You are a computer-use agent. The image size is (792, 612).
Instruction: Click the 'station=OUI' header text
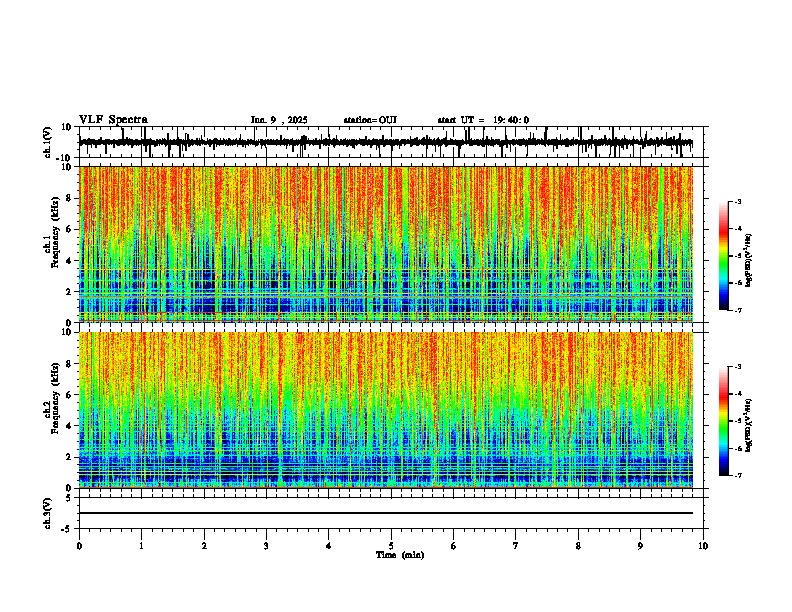pos(370,120)
